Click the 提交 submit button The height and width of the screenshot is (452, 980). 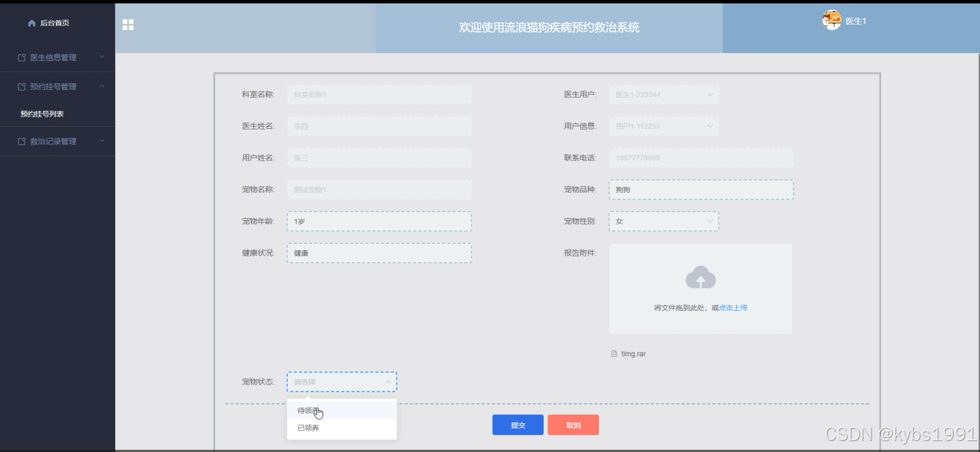(x=518, y=425)
